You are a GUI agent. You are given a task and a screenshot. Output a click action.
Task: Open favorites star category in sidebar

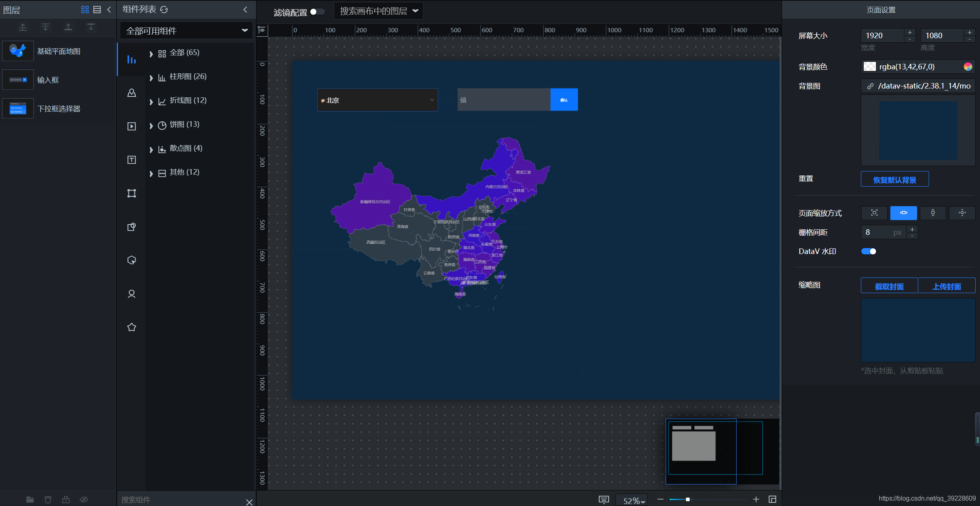pyautogui.click(x=131, y=327)
